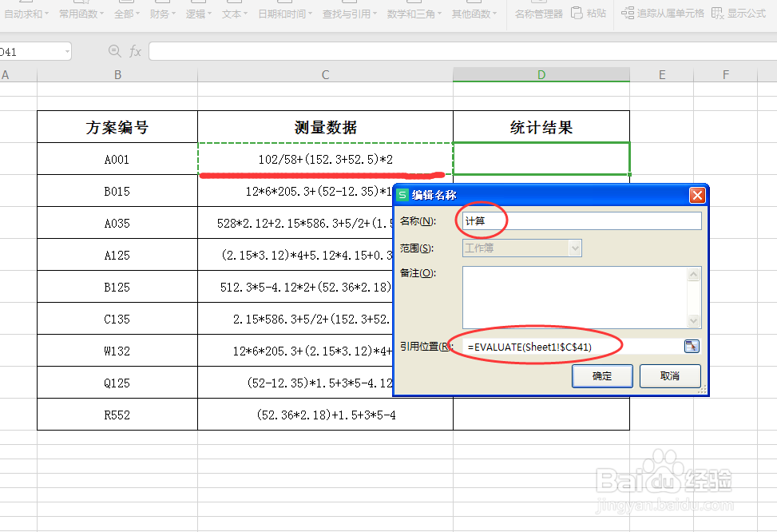777x532 pixels.
Task: Open 名称管理器
Action: click(539, 14)
